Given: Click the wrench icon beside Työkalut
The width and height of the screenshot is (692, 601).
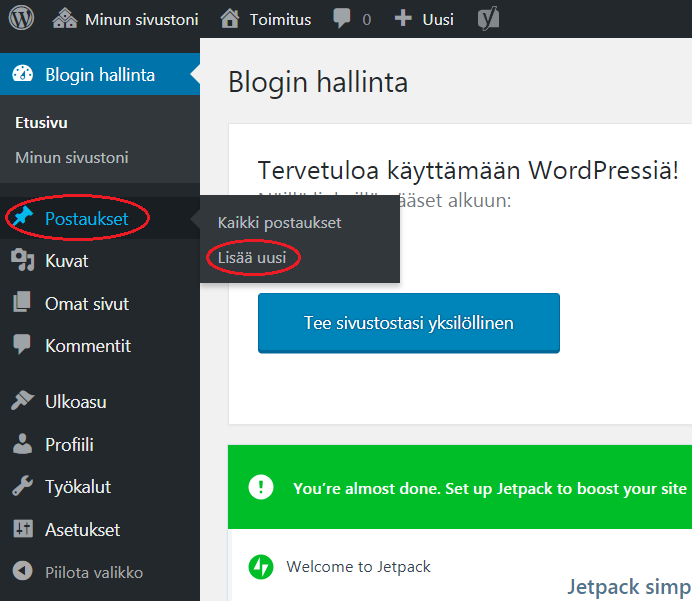Looking at the screenshot, I should click(x=23, y=486).
